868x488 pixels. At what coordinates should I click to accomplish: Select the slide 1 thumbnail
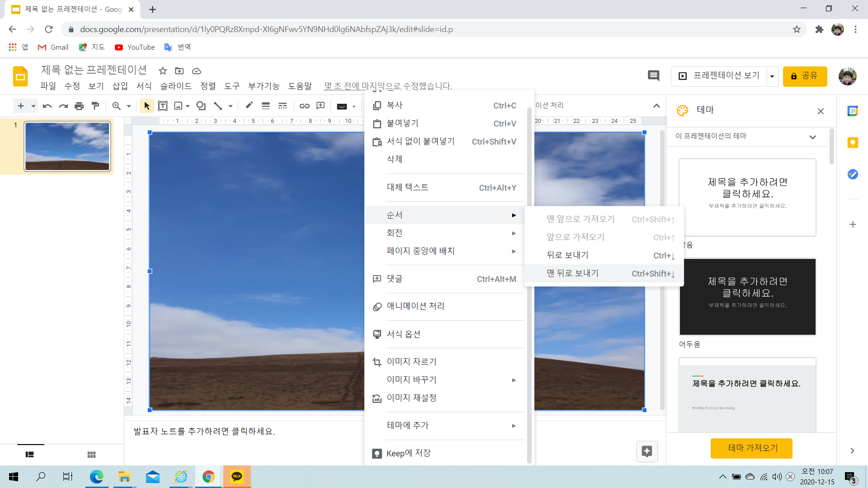tap(67, 146)
